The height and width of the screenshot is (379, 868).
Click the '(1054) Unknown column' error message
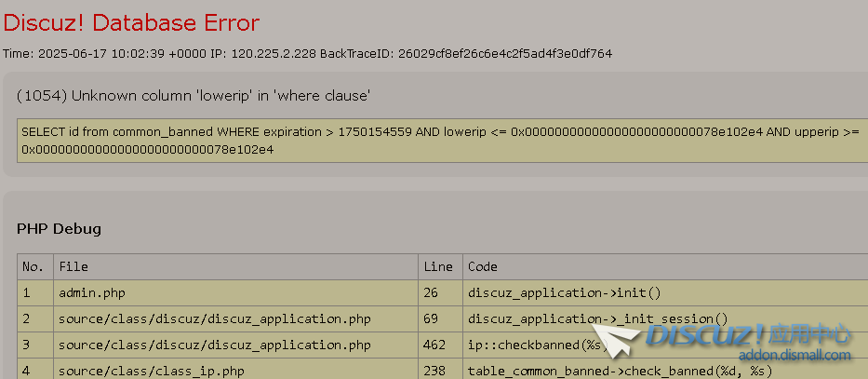(x=194, y=96)
